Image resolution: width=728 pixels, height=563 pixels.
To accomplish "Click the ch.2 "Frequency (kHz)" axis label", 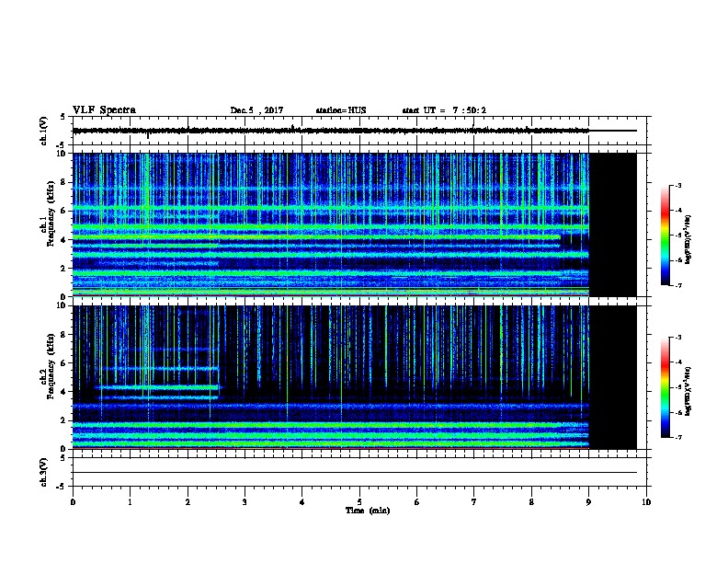I will (51, 366).
